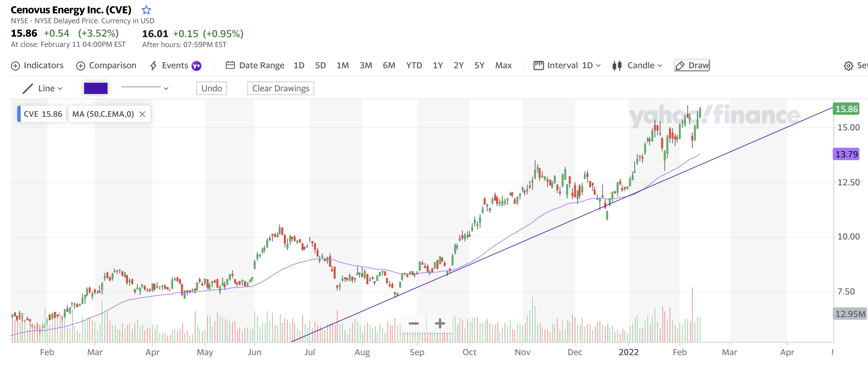Viewport: 868px width, 374px height.
Task: Click the diagonal line tool icon
Action: tap(28, 88)
